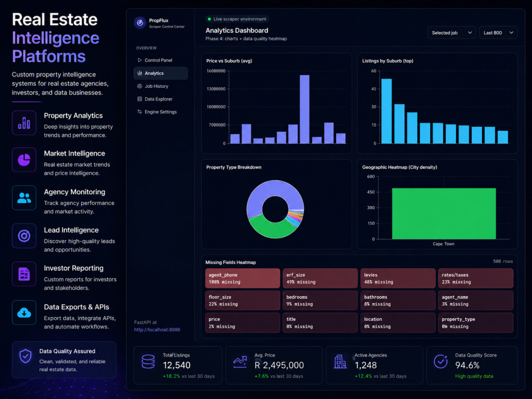
Task: Click the Engine Settings sliders icon
Action: pyautogui.click(x=139, y=112)
